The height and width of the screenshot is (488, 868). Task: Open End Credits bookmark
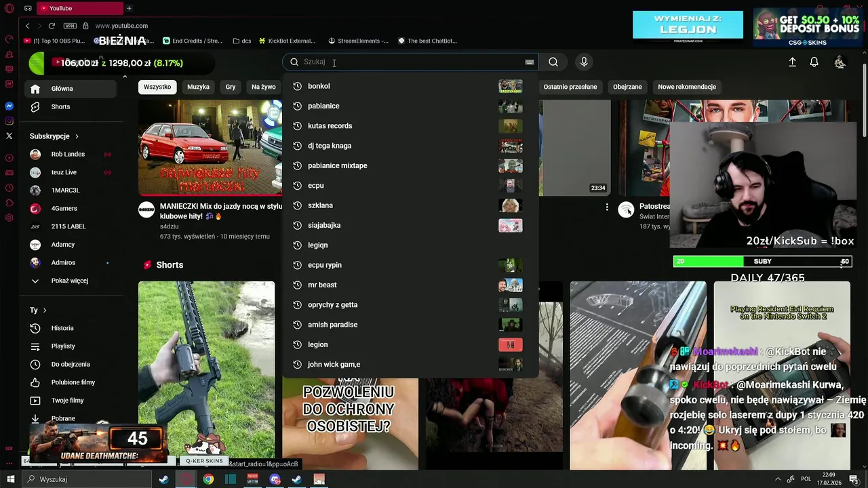191,41
